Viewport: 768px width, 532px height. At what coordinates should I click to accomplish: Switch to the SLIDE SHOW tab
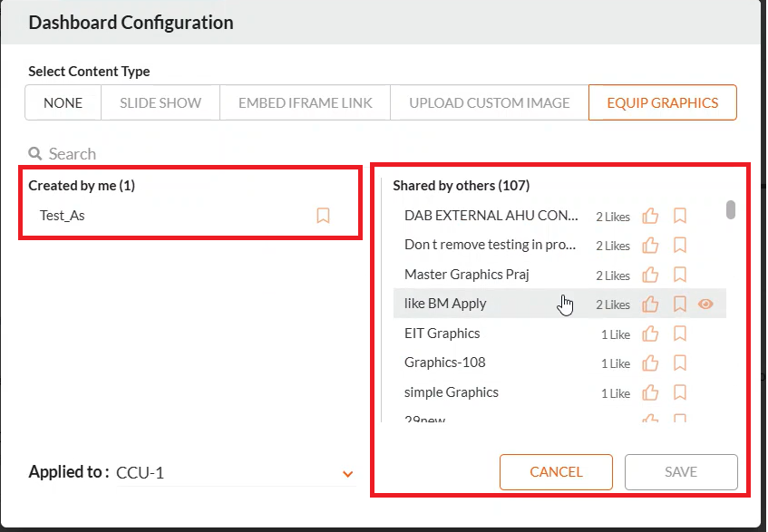(x=160, y=102)
